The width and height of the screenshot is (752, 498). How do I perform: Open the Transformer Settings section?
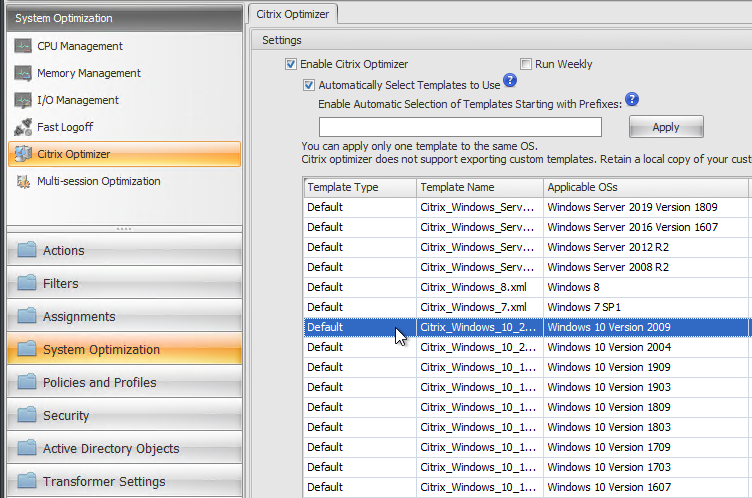(125, 481)
